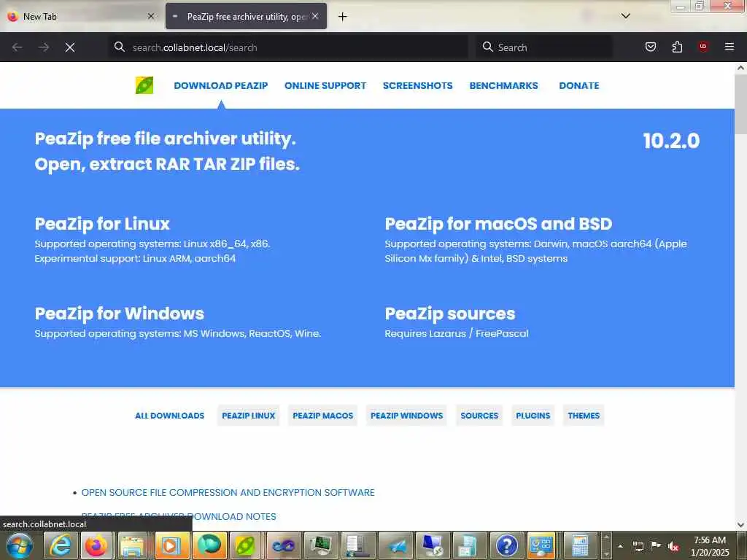Open the Firefox hamburger application menu
Screen dimensions: 747x560
[x=729, y=47]
